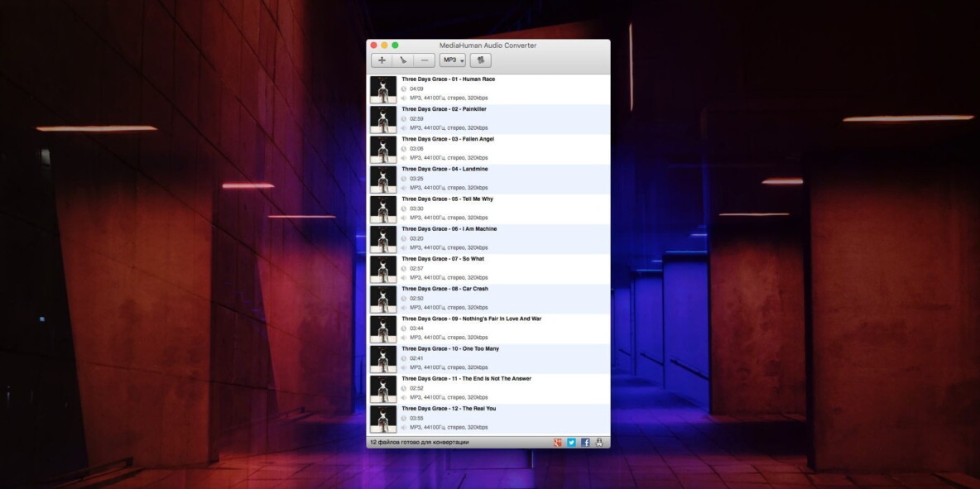Image resolution: width=980 pixels, height=489 pixels.
Task: Click album cover of 02 - Painkiller
Action: click(383, 119)
